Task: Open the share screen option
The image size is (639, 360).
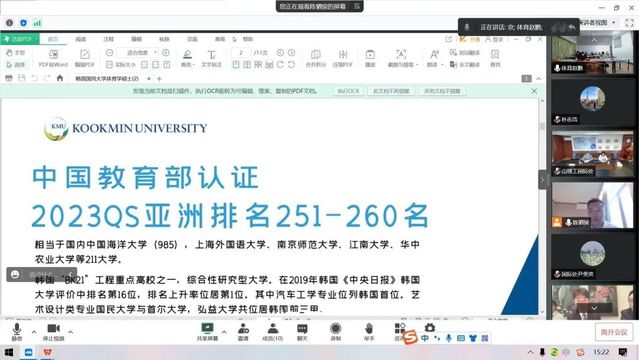Action: coord(207,331)
